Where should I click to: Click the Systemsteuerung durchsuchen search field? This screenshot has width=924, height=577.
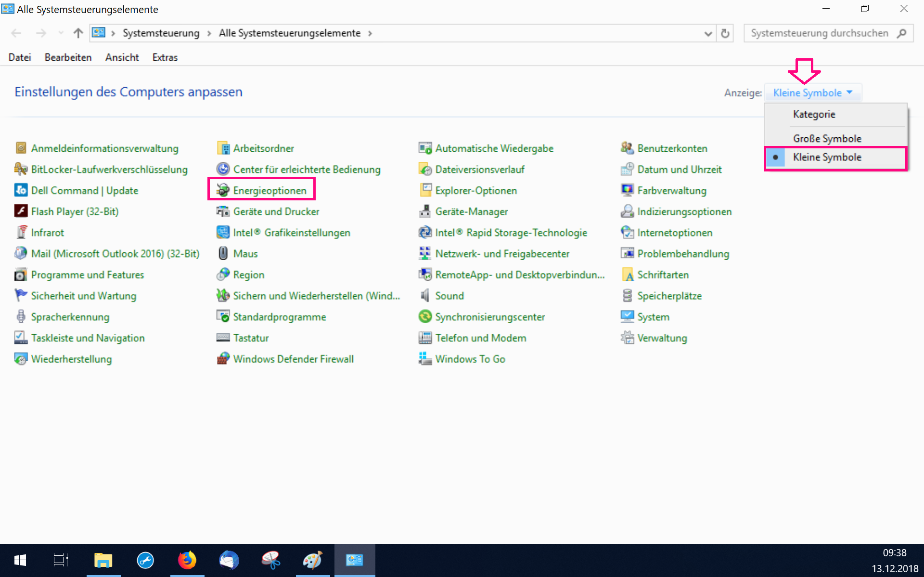[x=819, y=33]
